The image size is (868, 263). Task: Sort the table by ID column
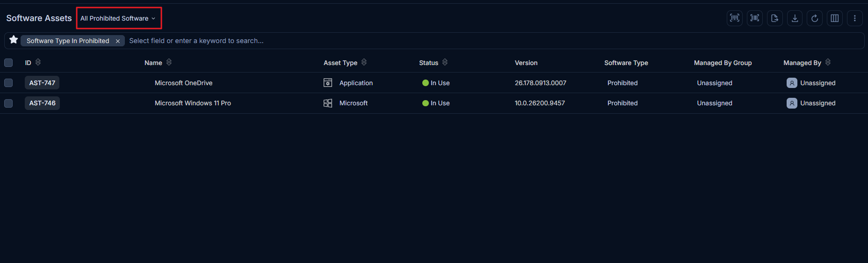(38, 62)
